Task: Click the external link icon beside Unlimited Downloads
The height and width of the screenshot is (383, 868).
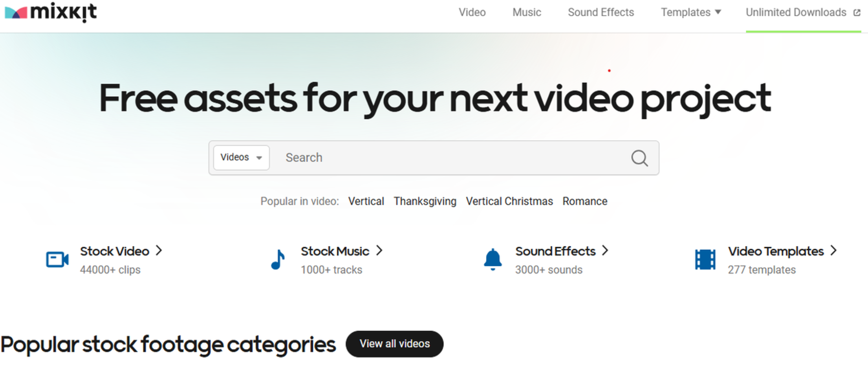Action: pyautogui.click(x=857, y=13)
